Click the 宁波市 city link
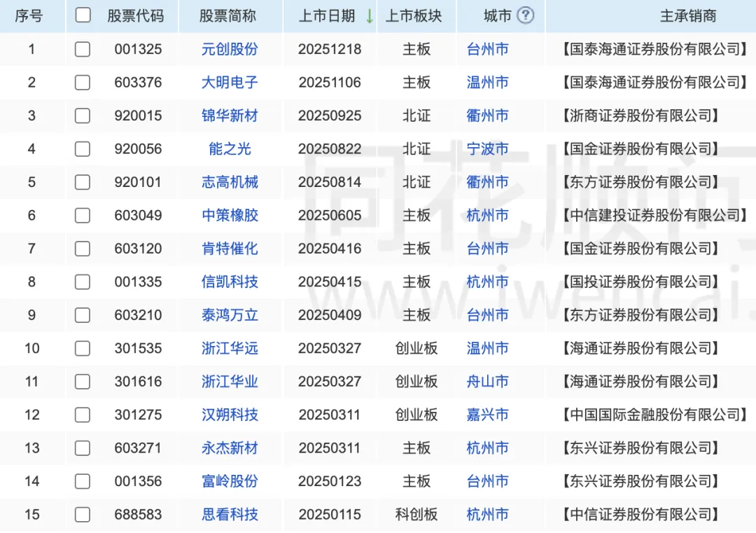The width and height of the screenshot is (756, 533). pos(487,149)
